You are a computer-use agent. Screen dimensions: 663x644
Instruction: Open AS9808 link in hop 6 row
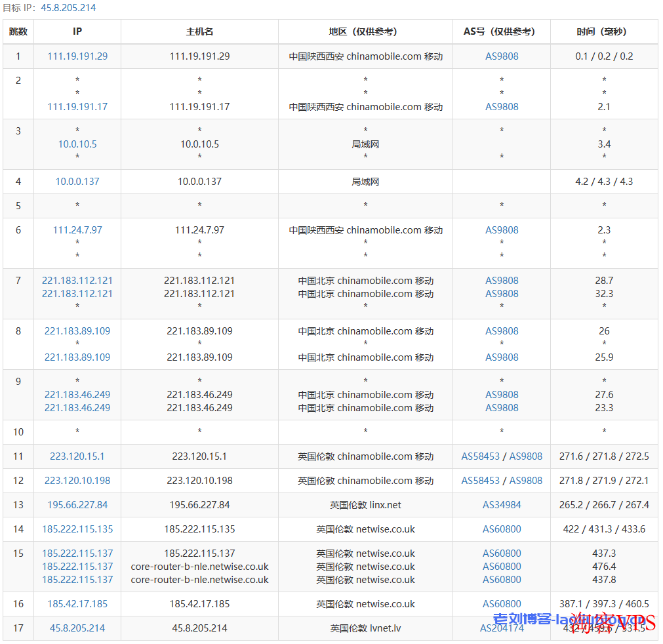click(502, 230)
